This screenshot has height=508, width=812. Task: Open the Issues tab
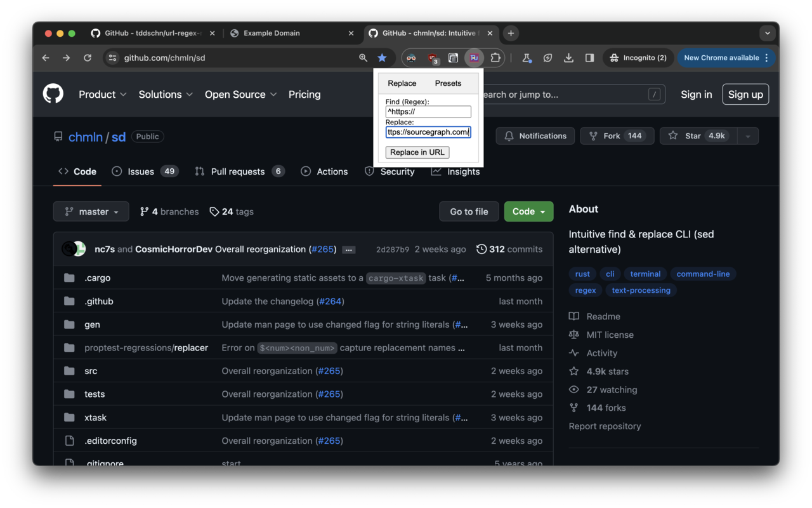coord(145,171)
